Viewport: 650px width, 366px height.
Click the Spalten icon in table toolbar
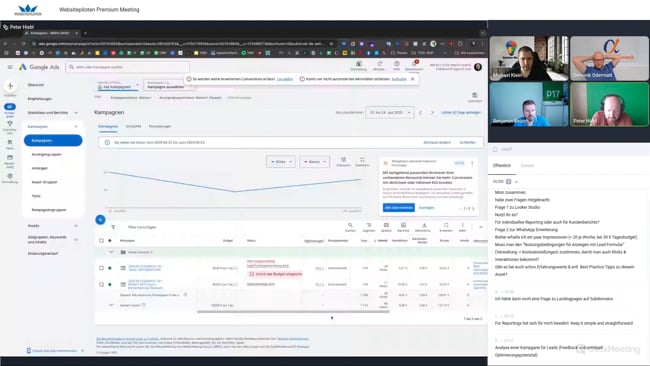pyautogui.click(x=386, y=225)
